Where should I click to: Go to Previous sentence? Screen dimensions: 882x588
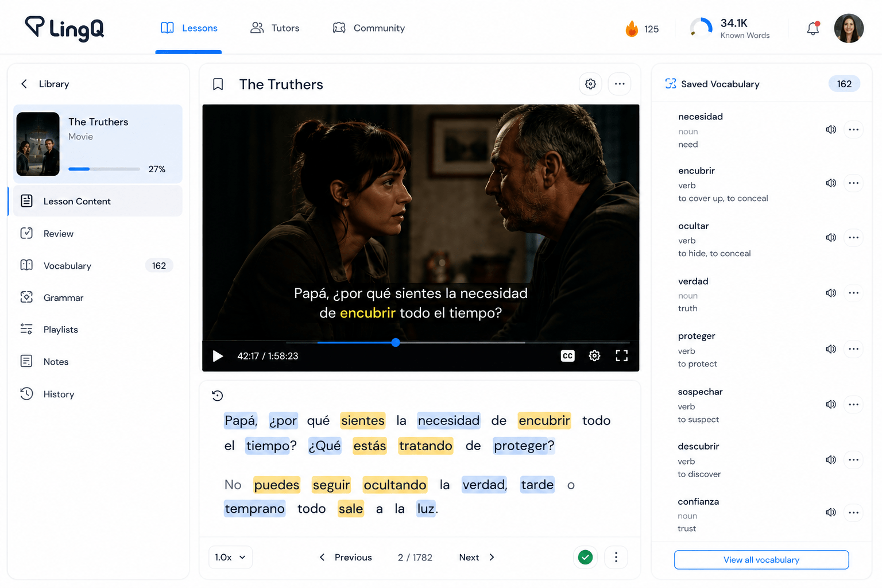tap(346, 557)
